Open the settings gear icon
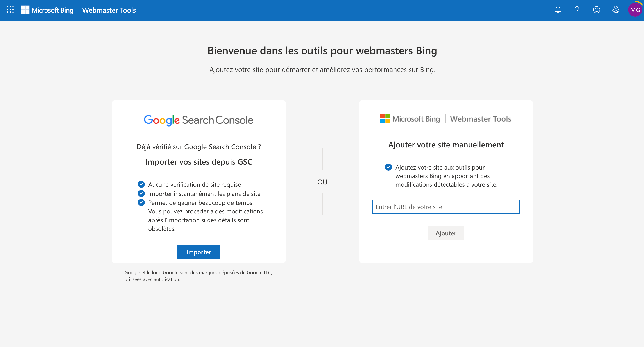This screenshot has width=644, height=347. click(x=616, y=10)
